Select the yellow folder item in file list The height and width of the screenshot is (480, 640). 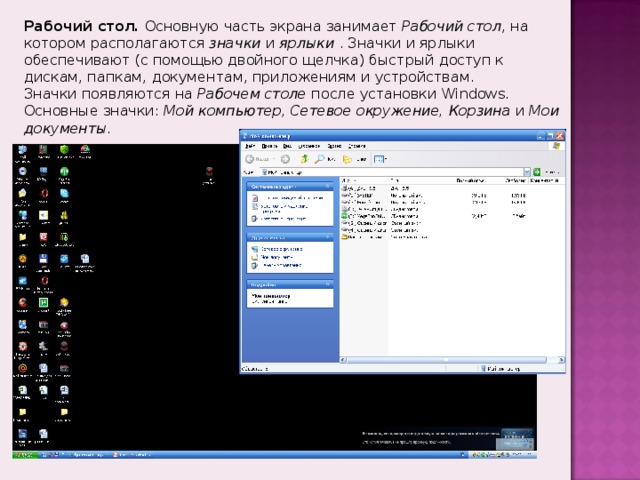(x=363, y=237)
